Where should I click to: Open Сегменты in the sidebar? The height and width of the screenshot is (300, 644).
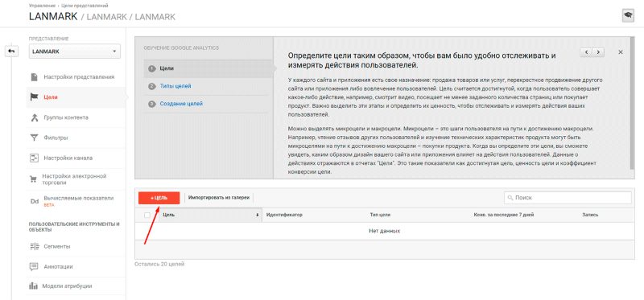[x=56, y=247]
